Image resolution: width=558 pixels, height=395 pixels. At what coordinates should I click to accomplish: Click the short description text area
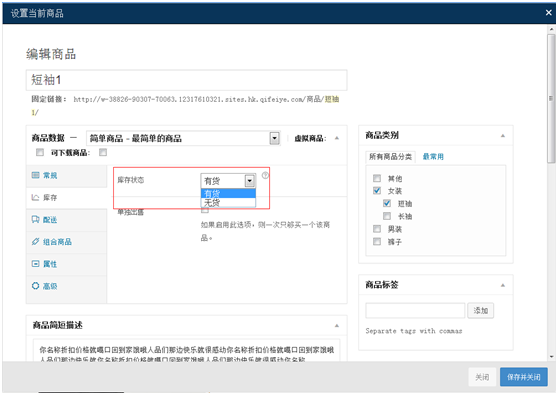click(x=186, y=351)
